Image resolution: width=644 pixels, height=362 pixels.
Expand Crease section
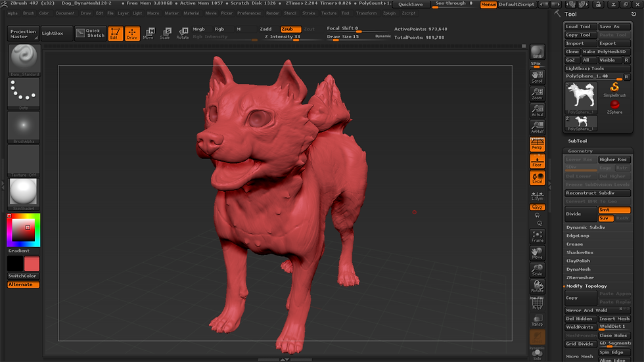574,244
